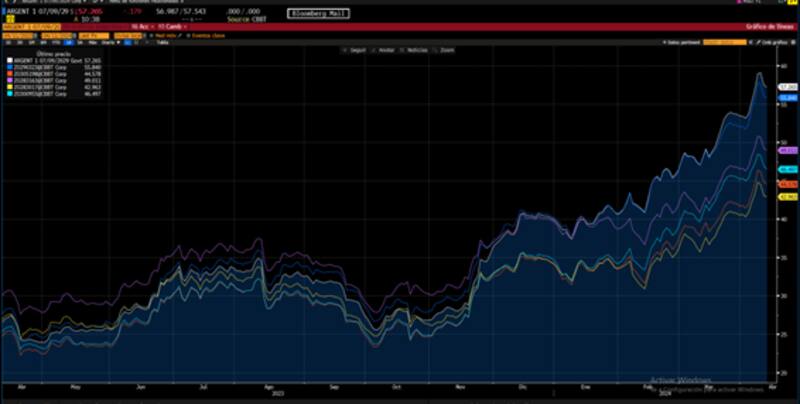
Task: Select the purple series legend icon
Action: [x=8, y=80]
